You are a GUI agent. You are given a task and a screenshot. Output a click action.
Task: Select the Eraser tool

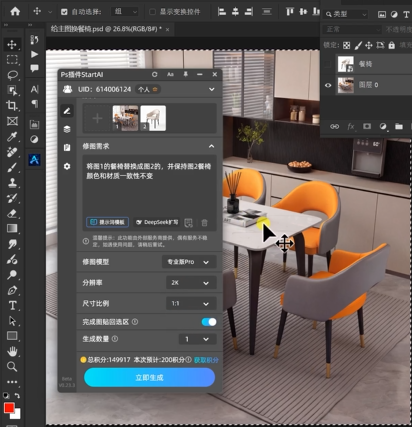pyautogui.click(x=12, y=213)
